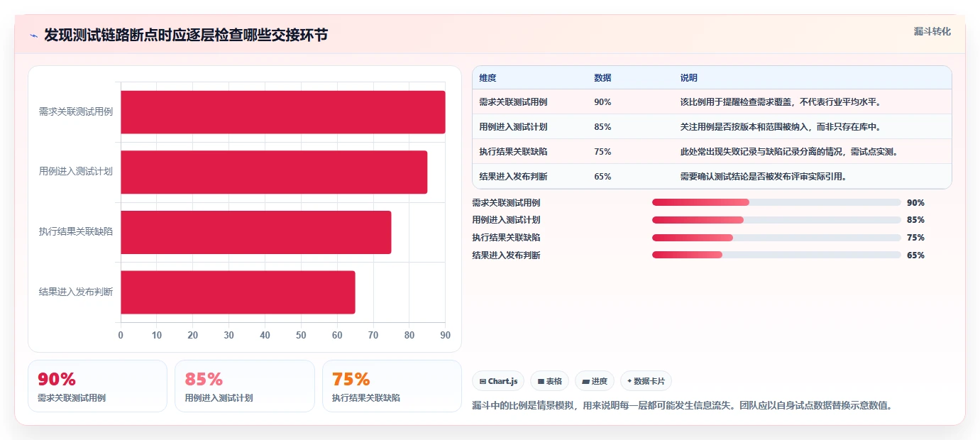Click the 用例进入测试计划 progress bar
This screenshot has height=440, width=980.
pos(776,220)
